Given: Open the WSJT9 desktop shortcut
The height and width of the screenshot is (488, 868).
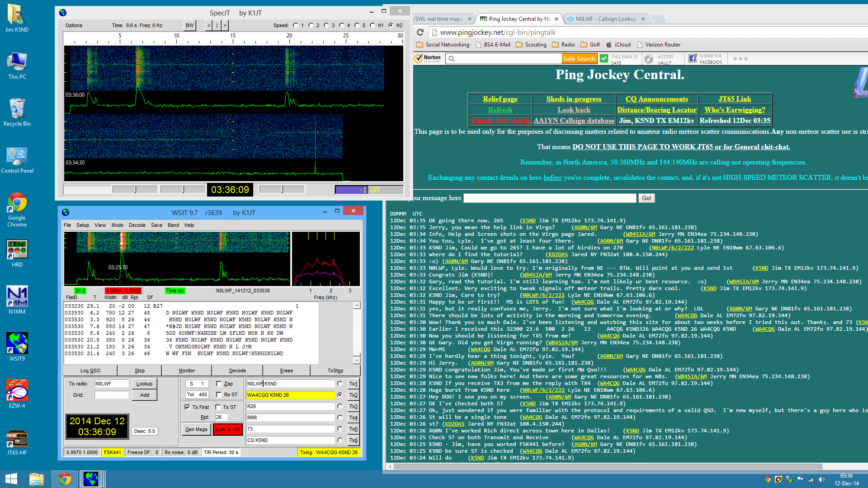Looking at the screenshot, I should coord(17,347).
